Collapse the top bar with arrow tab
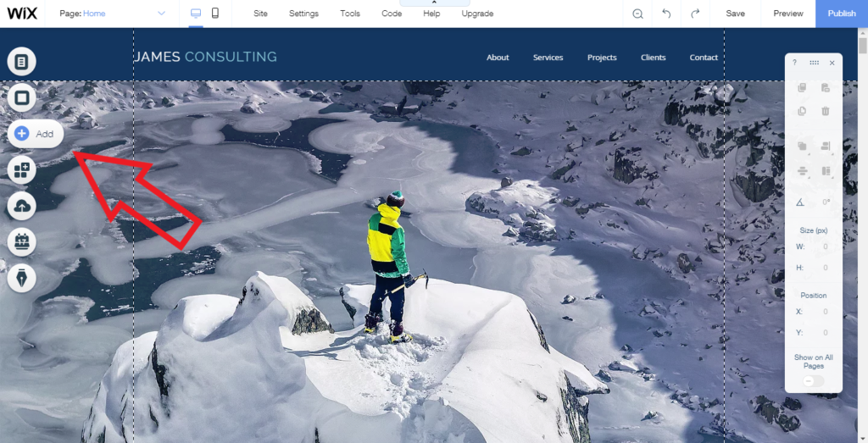The width and height of the screenshot is (868, 443). coord(435,3)
